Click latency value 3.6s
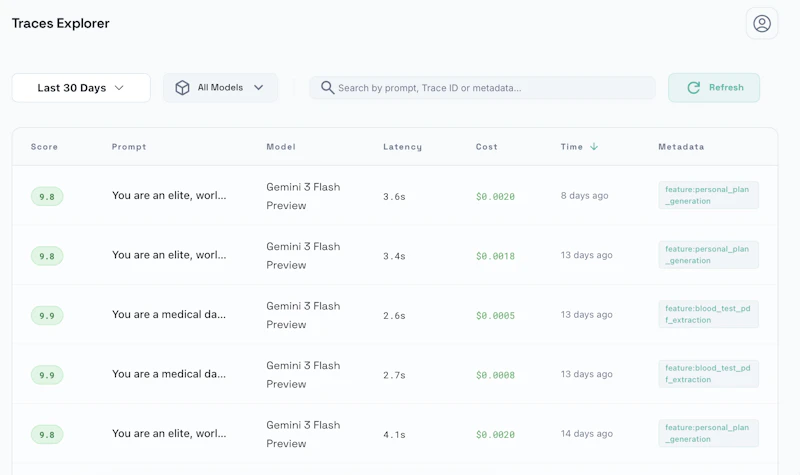Image resolution: width=800 pixels, height=475 pixels. point(394,196)
